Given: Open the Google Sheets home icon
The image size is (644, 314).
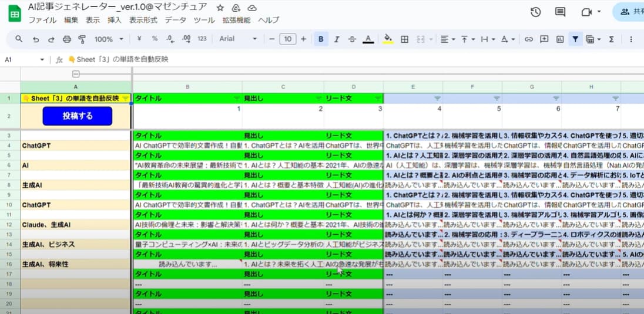Looking at the screenshot, I should pyautogui.click(x=15, y=13).
